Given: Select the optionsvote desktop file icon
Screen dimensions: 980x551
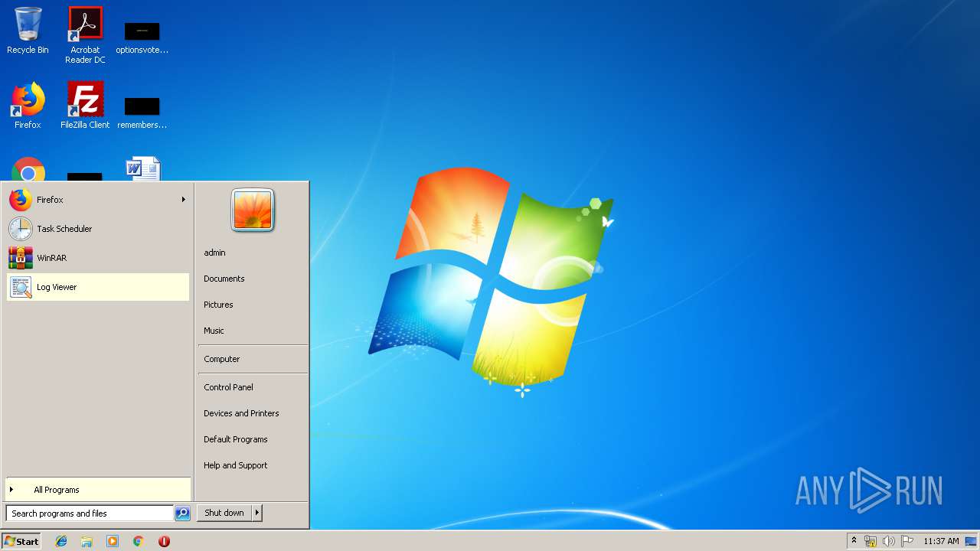Looking at the screenshot, I should click(142, 38).
